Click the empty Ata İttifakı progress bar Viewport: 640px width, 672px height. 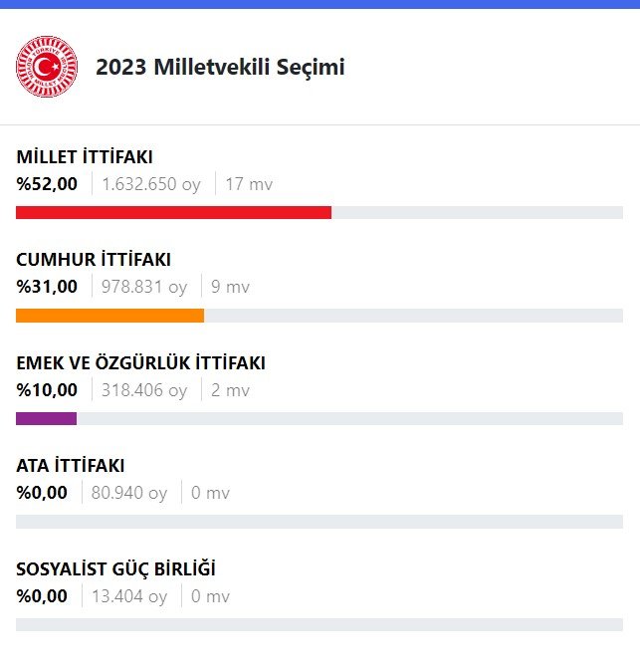pyautogui.click(x=319, y=522)
